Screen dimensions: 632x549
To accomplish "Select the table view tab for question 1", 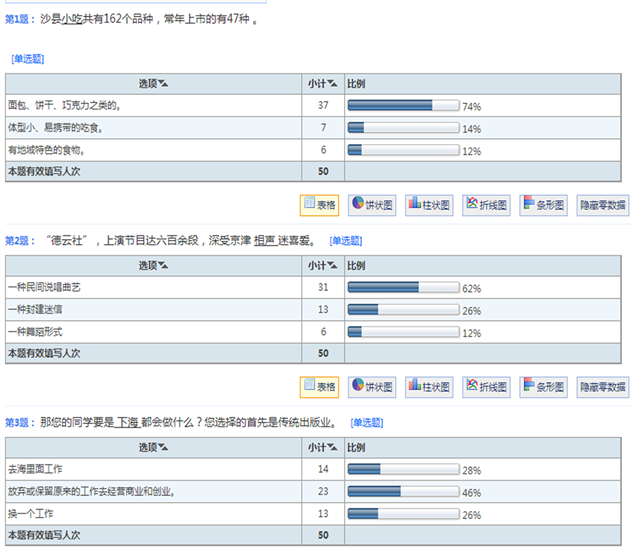I will click(x=320, y=205).
